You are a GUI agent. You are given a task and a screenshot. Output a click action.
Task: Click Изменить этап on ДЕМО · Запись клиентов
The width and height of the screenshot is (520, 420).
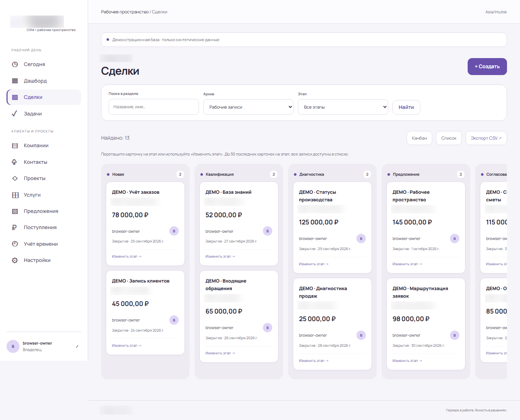126,346
